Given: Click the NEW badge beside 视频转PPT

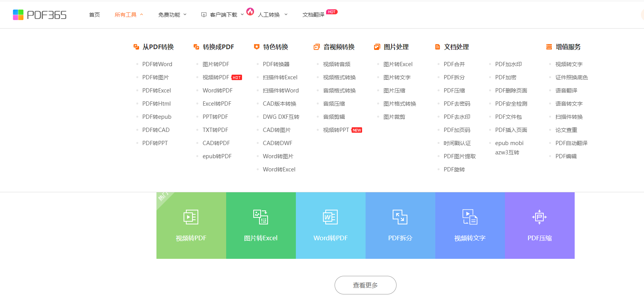Looking at the screenshot, I should 357,130.
